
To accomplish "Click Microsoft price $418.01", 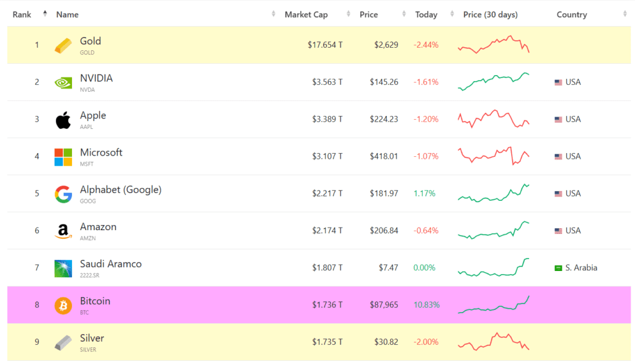I will (384, 156).
